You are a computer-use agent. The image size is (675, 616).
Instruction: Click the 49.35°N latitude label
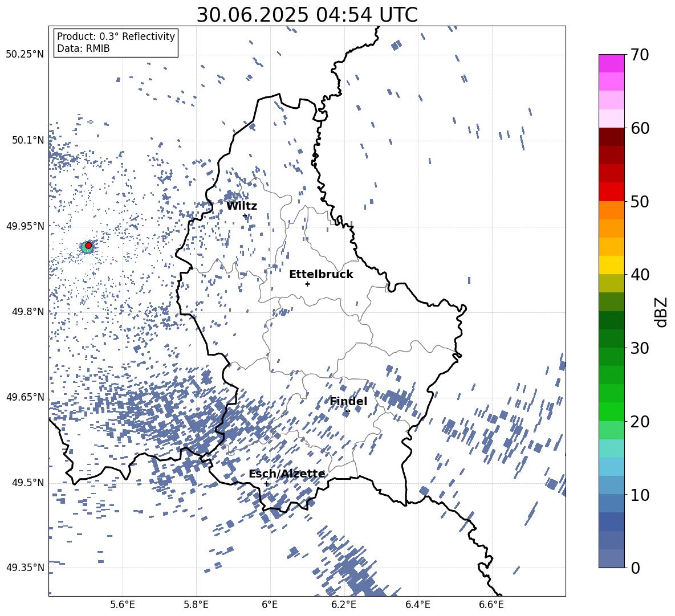[25, 568]
